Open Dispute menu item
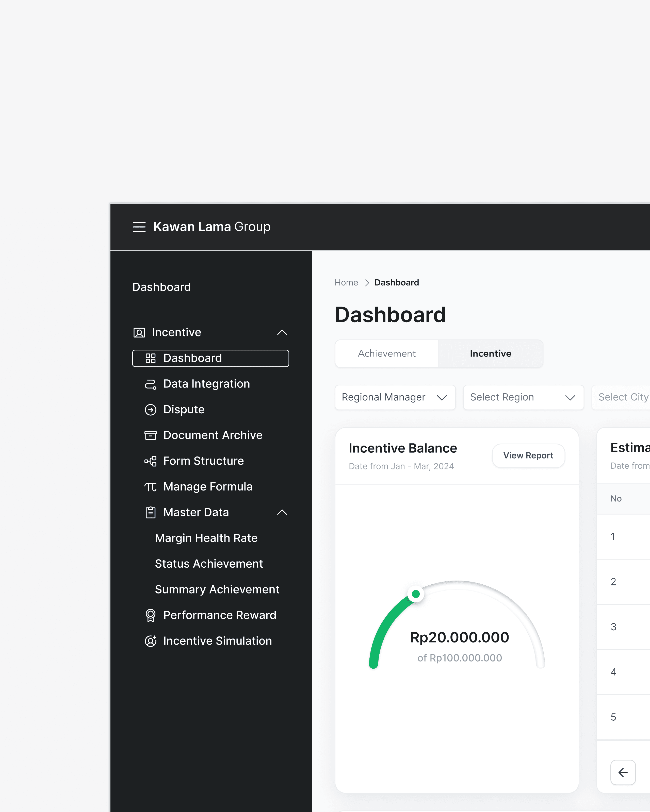Image resolution: width=650 pixels, height=812 pixels. click(184, 410)
